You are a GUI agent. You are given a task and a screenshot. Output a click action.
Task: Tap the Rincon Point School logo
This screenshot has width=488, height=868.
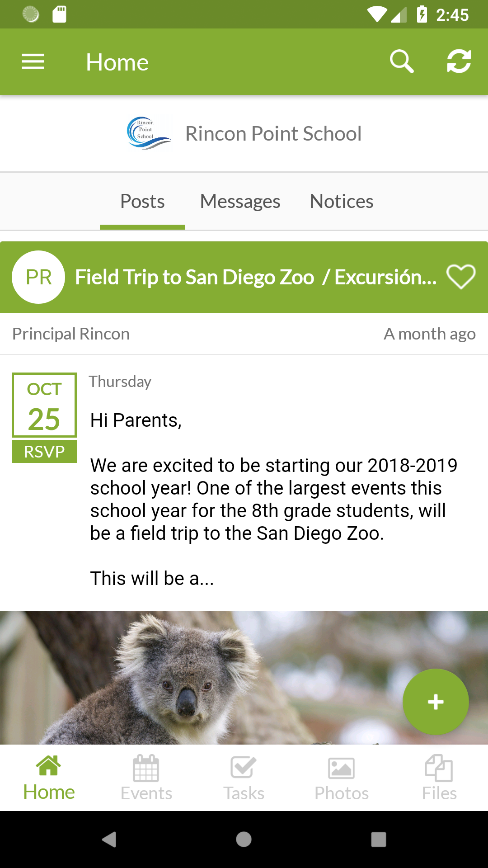[148, 133]
